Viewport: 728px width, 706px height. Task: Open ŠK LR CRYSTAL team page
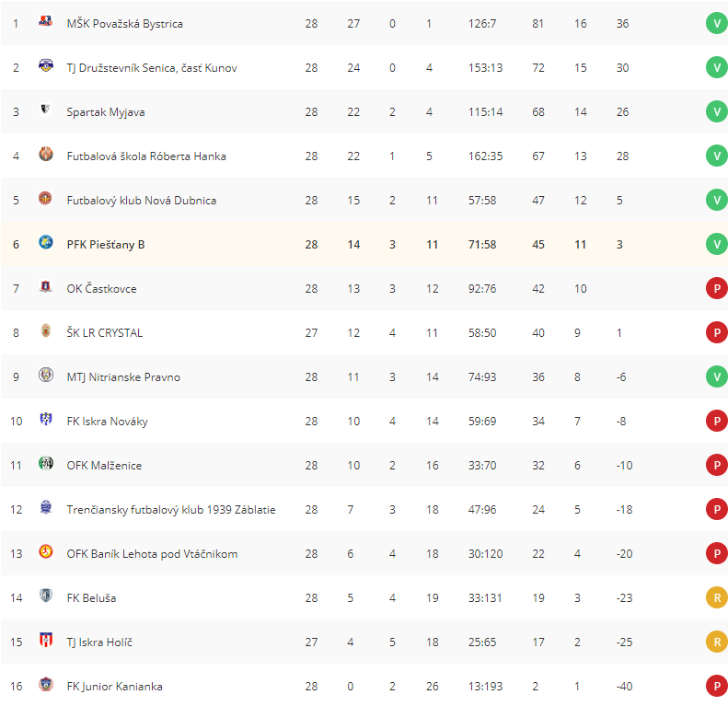[105, 332]
